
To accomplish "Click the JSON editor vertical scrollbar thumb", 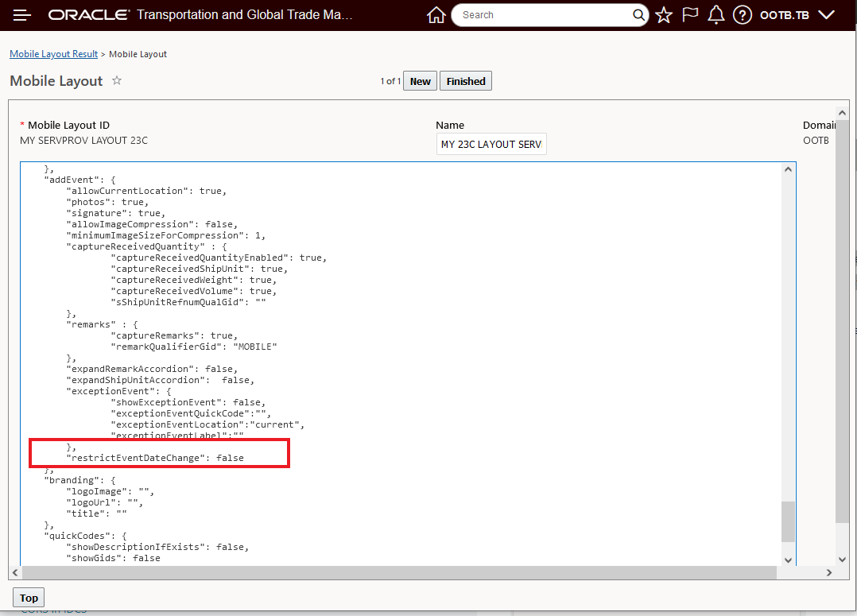I will (x=788, y=521).
